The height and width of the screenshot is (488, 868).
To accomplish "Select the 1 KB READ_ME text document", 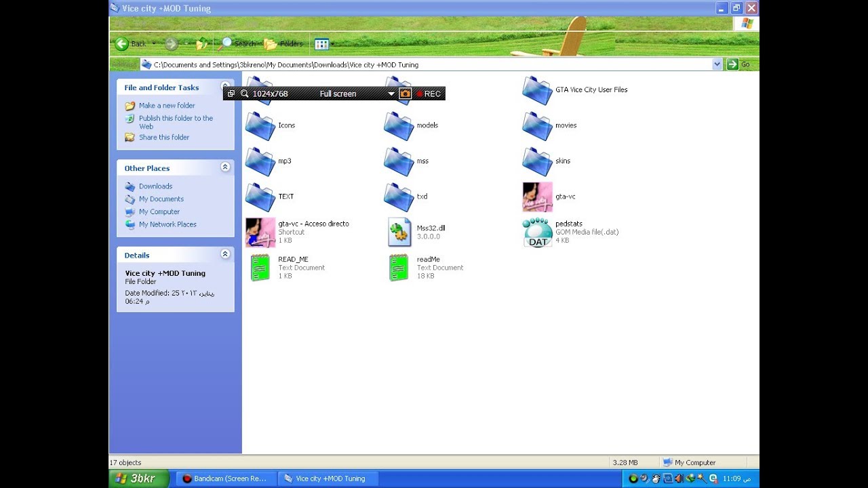I will pyautogui.click(x=288, y=268).
